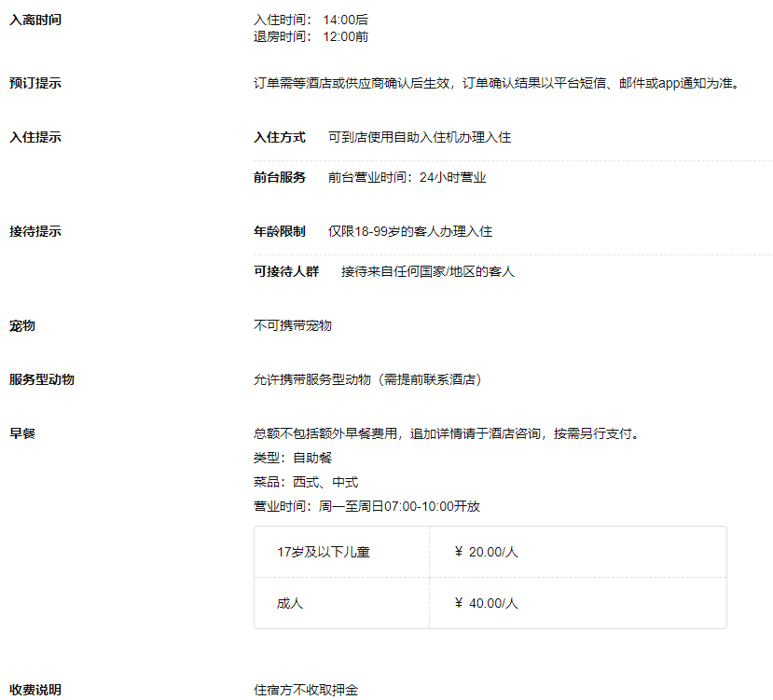This screenshot has height=700, width=773.
Task: Select the 入离时间 section heading
Action: click(35, 20)
